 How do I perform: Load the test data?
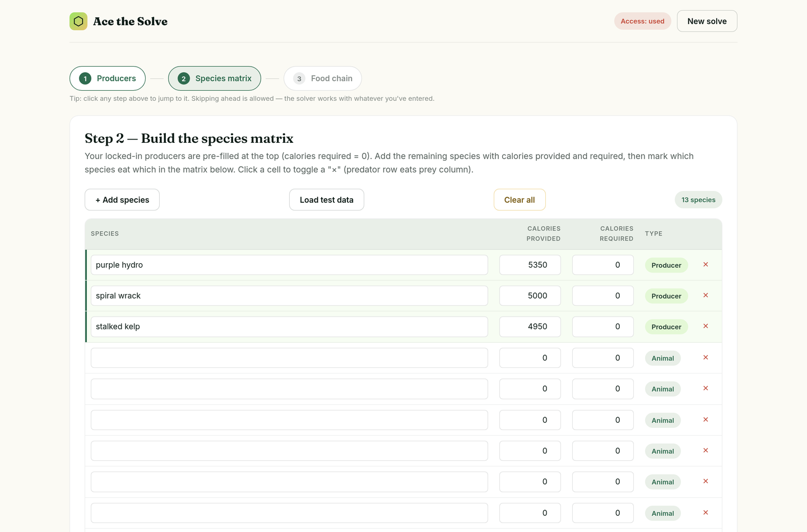[327, 200]
